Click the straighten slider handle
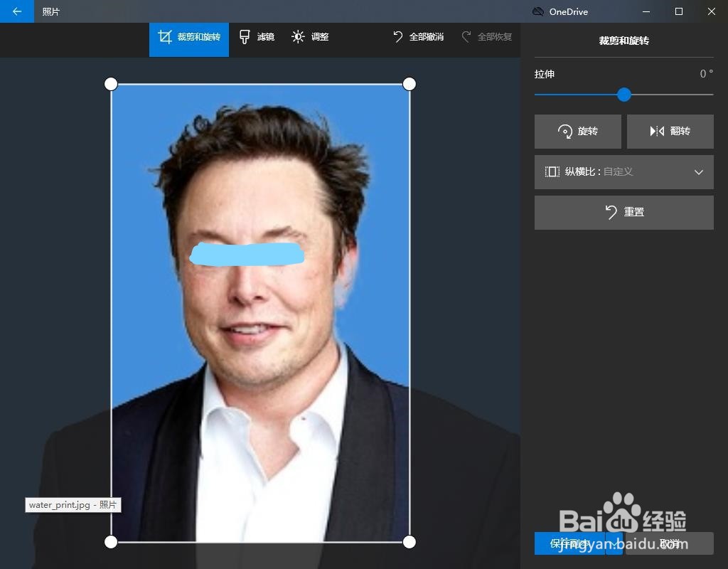Screen dimensions: 728x569 624,95
